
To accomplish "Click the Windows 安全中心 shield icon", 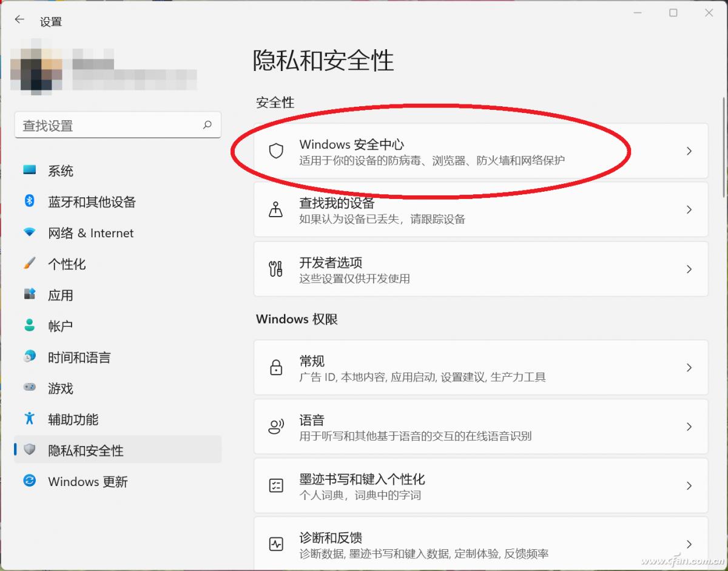I will click(277, 151).
